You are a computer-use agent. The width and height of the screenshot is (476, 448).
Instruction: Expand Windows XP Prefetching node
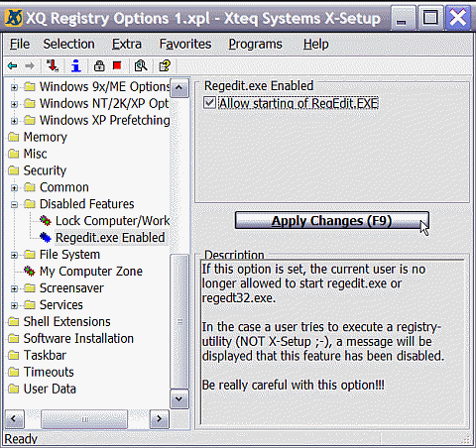(14, 121)
